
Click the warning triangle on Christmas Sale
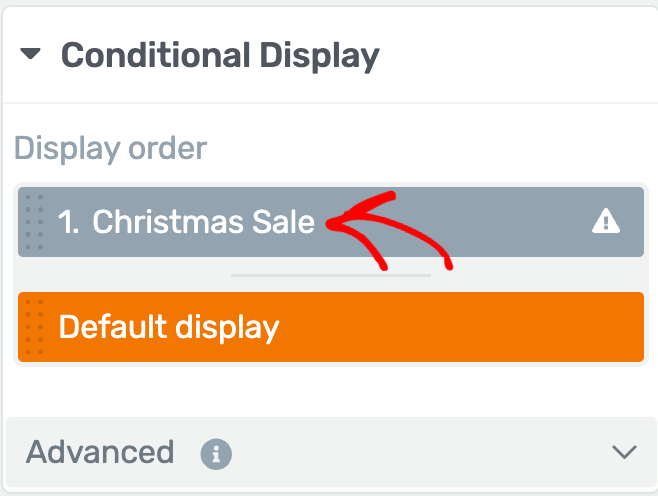click(x=606, y=221)
